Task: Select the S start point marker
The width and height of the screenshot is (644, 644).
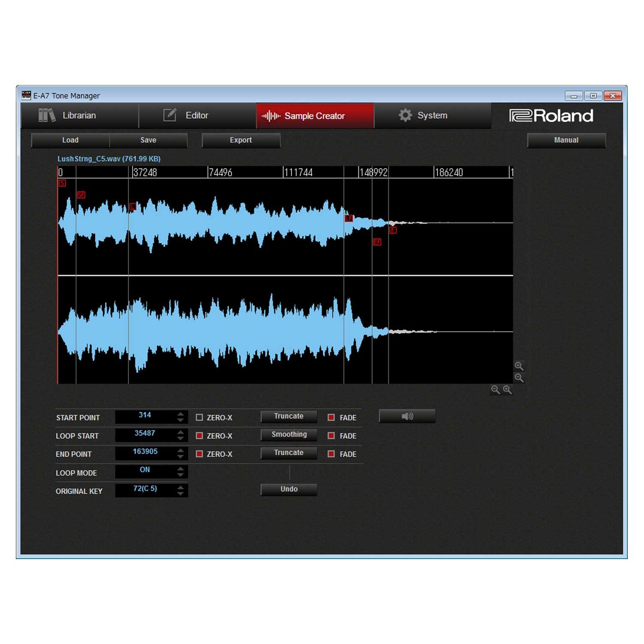Action: coord(62,183)
